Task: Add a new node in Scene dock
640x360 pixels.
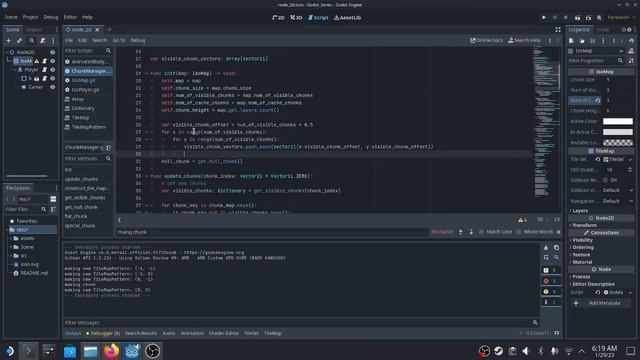Action: pyautogui.click(x=9, y=41)
